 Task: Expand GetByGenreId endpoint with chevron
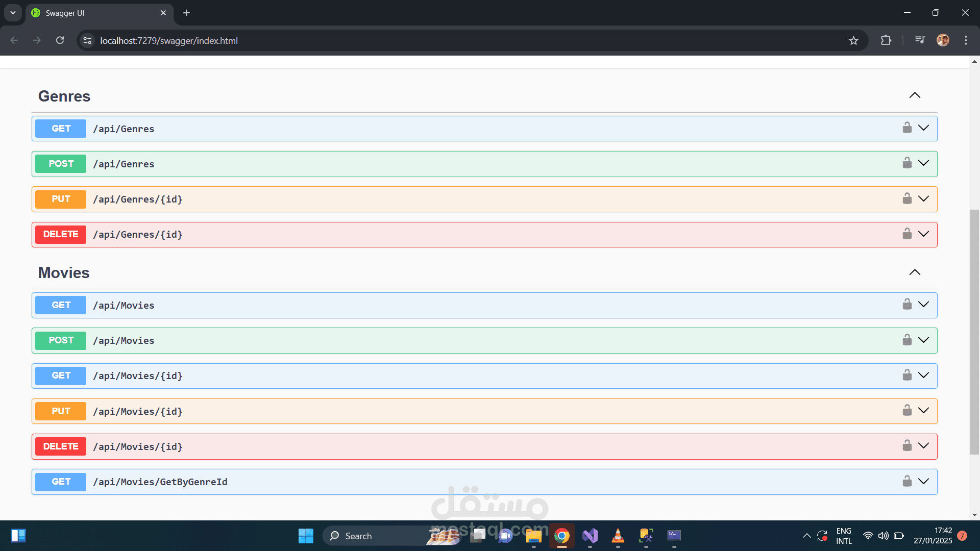point(924,481)
